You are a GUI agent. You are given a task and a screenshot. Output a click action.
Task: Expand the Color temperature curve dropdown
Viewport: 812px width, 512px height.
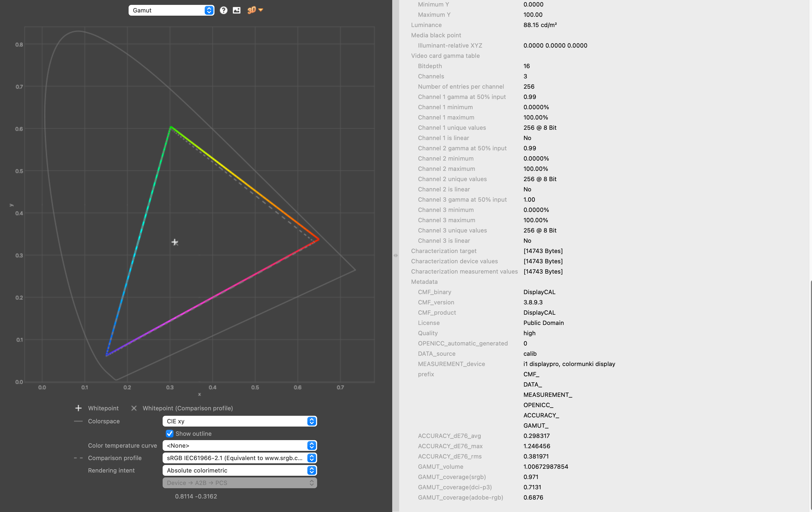pyautogui.click(x=239, y=445)
